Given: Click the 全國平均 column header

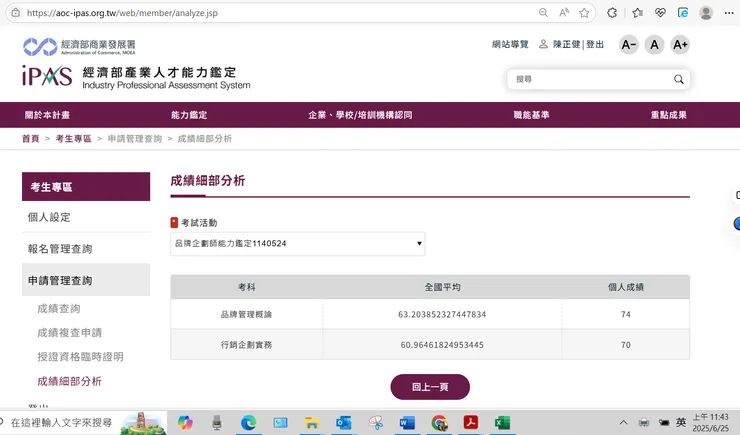Looking at the screenshot, I should click(x=442, y=287).
